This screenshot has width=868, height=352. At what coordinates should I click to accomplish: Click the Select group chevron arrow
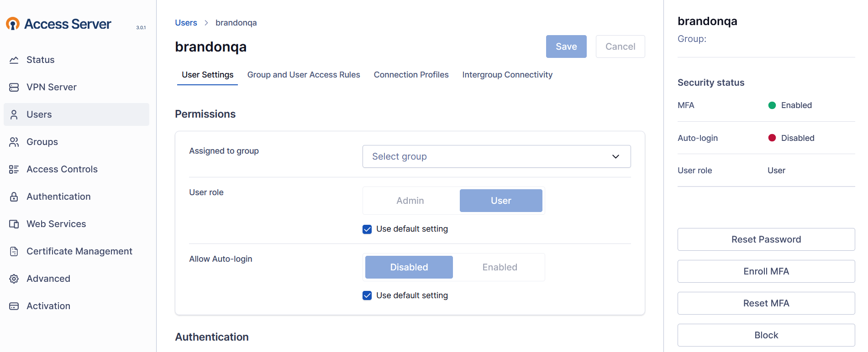coord(615,156)
